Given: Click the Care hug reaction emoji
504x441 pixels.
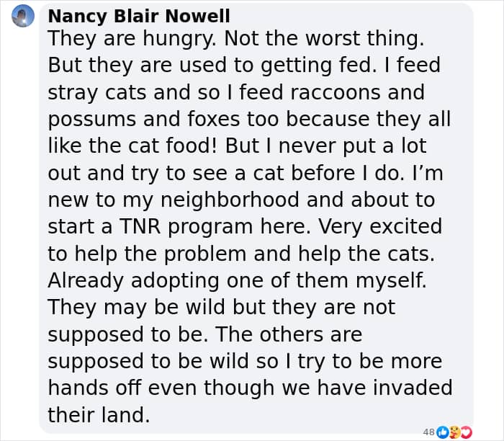Looking at the screenshot, I should point(454,432).
